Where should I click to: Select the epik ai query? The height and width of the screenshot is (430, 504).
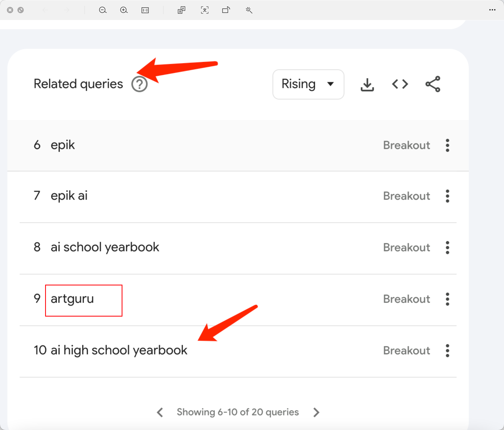[69, 196]
